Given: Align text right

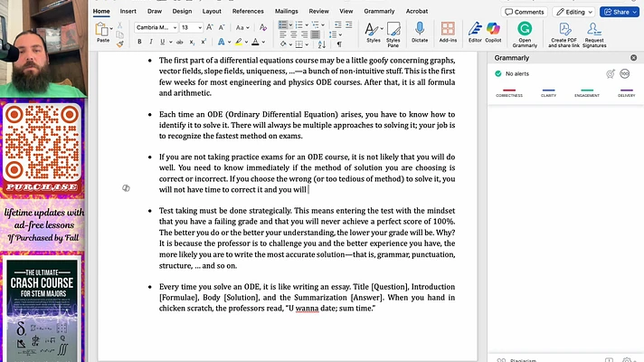Looking at the screenshot, I should pos(304,35).
